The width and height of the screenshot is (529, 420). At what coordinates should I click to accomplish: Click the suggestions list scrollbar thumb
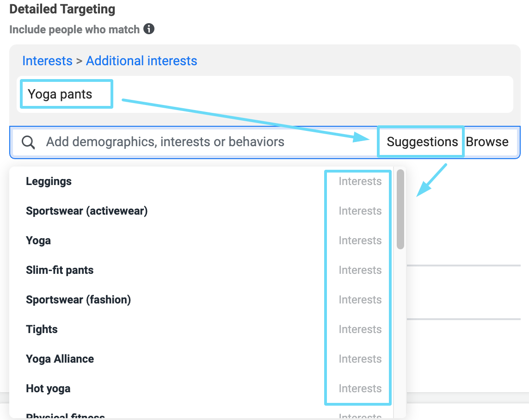click(x=400, y=210)
